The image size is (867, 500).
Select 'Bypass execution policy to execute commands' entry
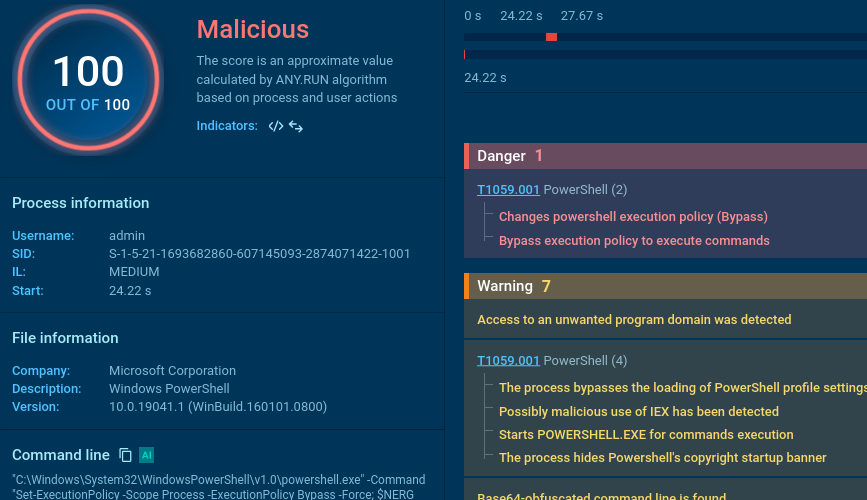[634, 241]
